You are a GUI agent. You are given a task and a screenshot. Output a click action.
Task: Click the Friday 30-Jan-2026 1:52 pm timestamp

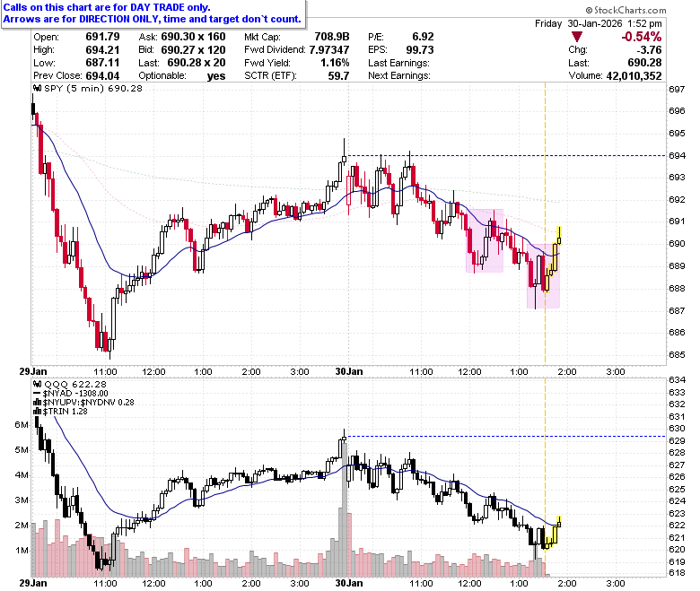pyautogui.click(x=599, y=23)
